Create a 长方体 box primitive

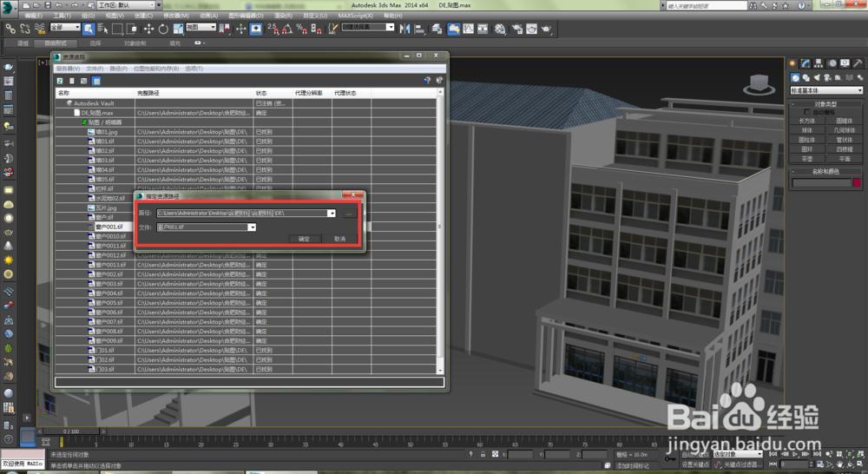tap(806, 122)
